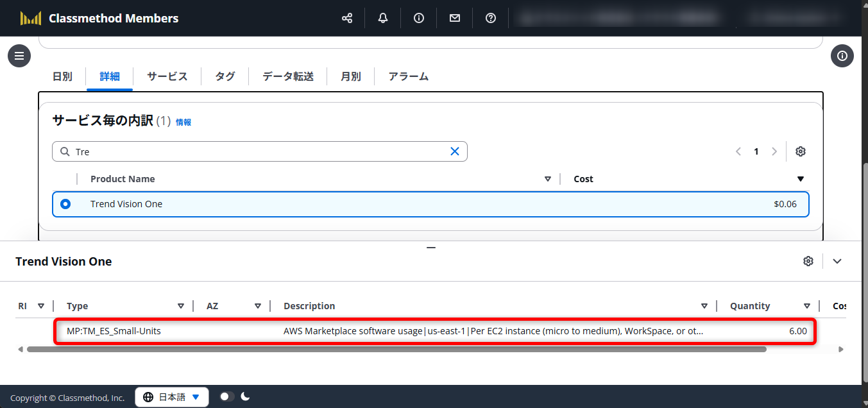The height and width of the screenshot is (408, 868).
Task: Click the Trend Vision One row text
Action: pos(126,204)
